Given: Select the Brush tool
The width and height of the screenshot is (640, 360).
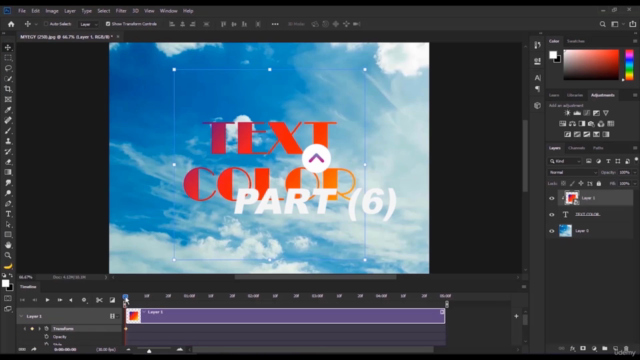Looking at the screenshot, I should pos(8,131).
